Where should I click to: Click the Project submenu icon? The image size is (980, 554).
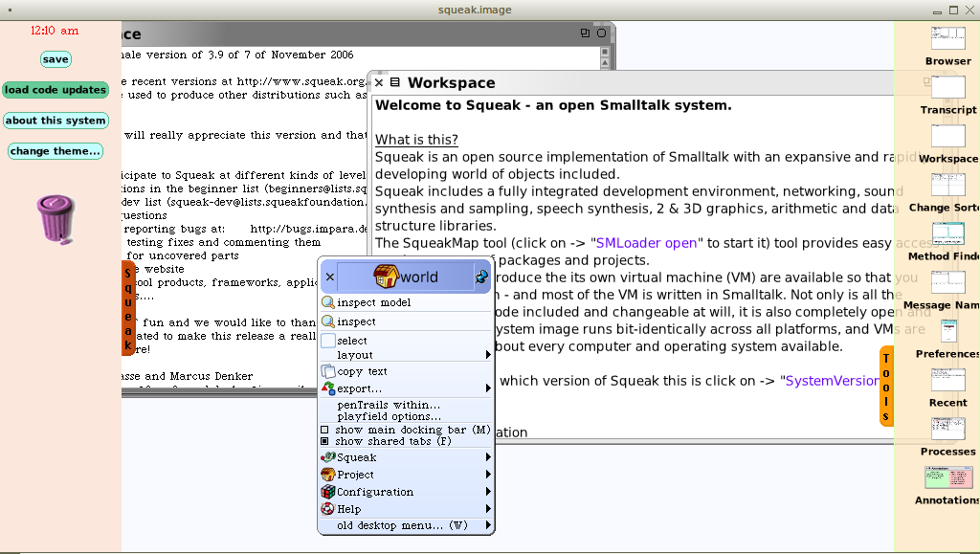point(328,475)
